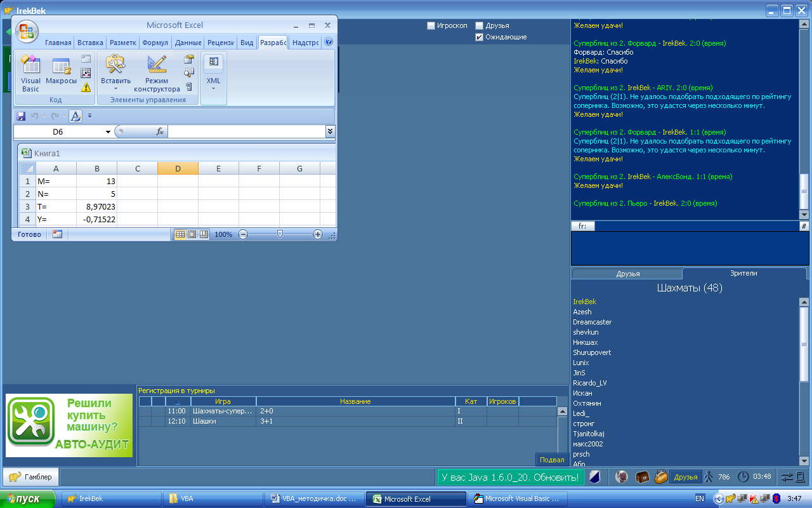
Task: Switch to the Вид ribbon tab
Action: 247,43
